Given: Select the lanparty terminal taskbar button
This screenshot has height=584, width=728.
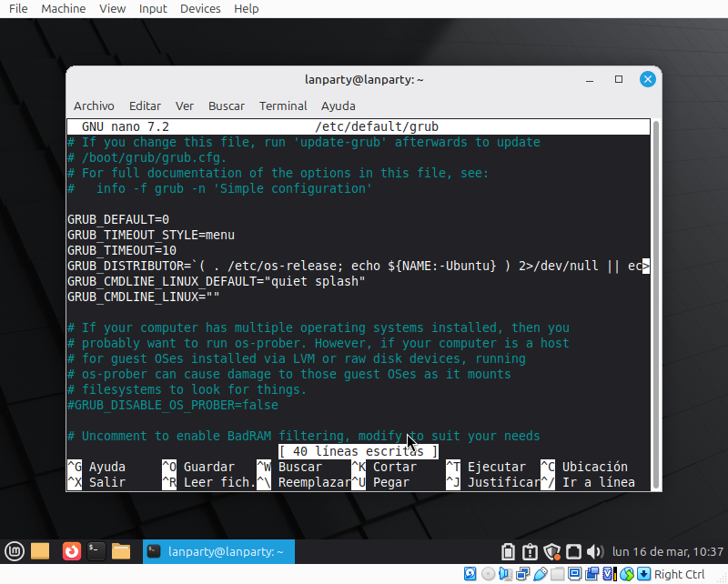Looking at the screenshot, I should (217, 551).
